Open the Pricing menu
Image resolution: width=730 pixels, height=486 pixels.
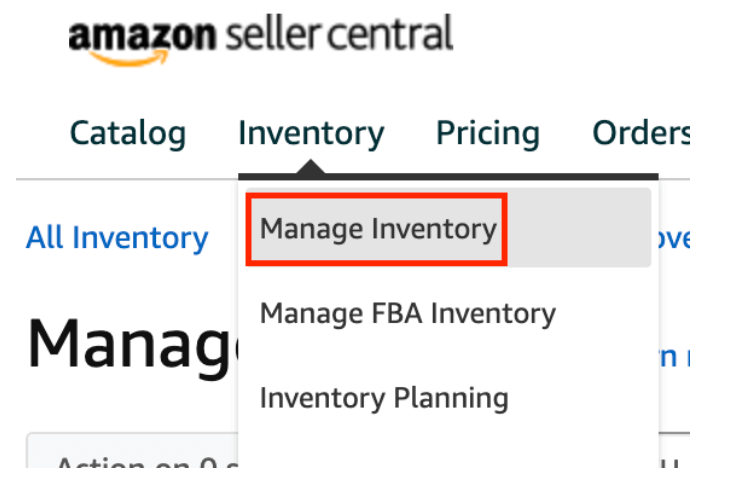487,134
